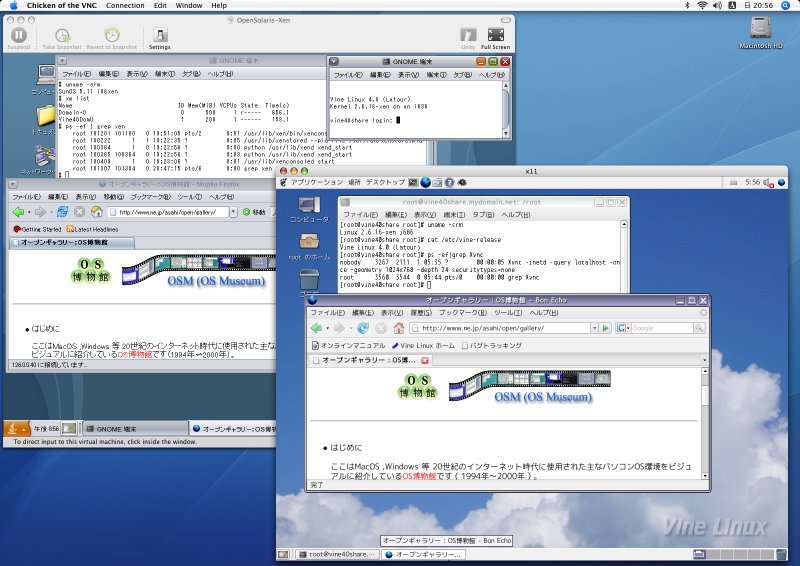Screen dimensions: 800x566
Task: Click the reload icon in the Bon Echo browser
Action: [x=363, y=328]
